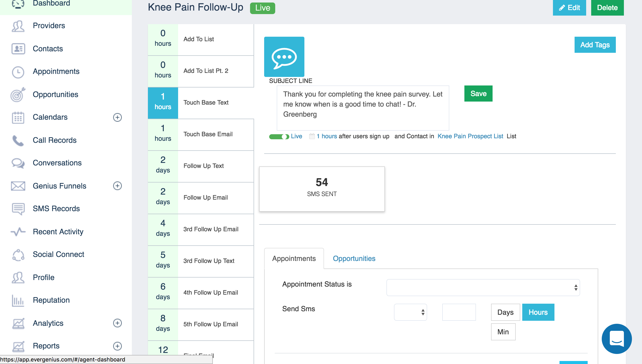Select the Min time unit option
The height and width of the screenshot is (364, 642).
pyautogui.click(x=503, y=332)
